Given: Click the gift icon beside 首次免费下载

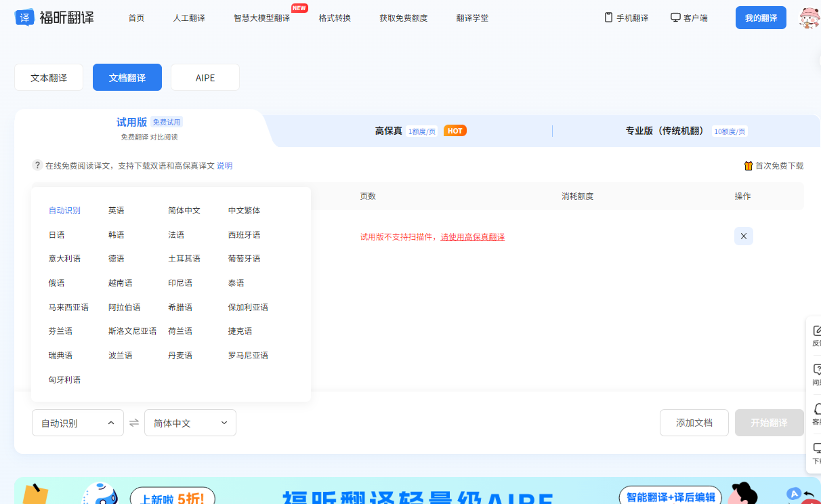Looking at the screenshot, I should [748, 165].
